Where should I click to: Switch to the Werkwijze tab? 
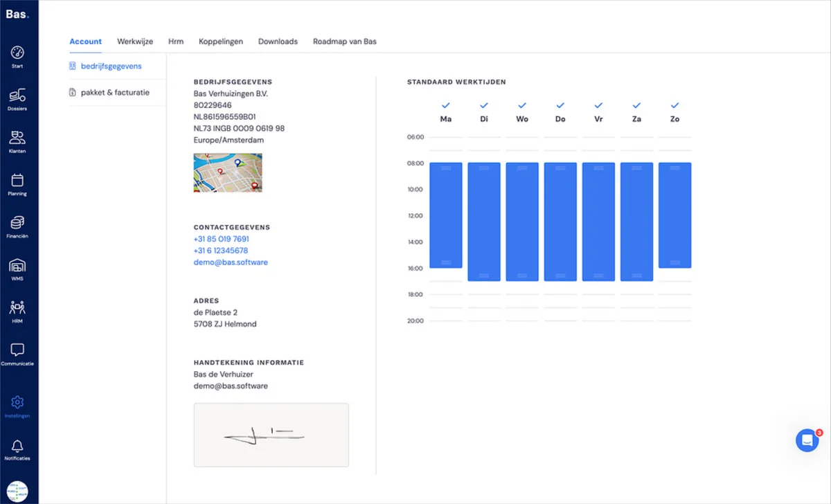point(135,42)
